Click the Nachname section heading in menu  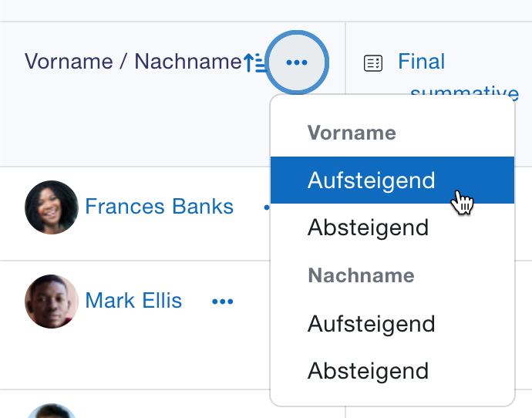361,275
